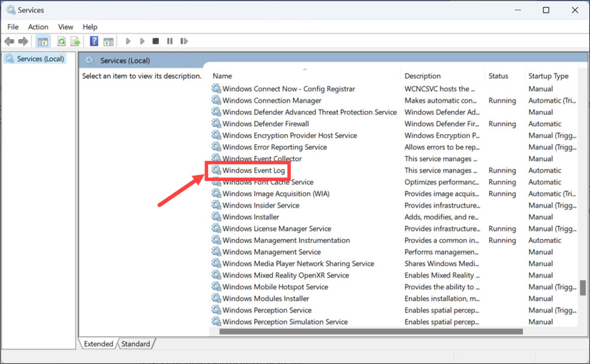Select the Windows Event Log service
The height and width of the screenshot is (364, 590).
(254, 170)
